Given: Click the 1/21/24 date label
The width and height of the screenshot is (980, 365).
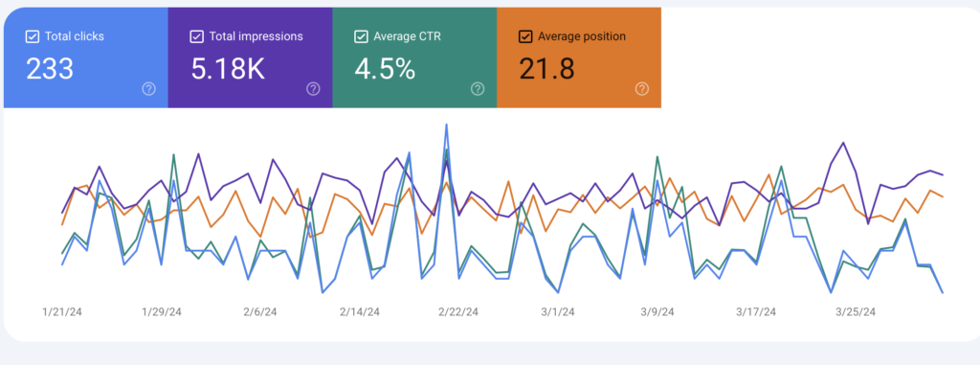Looking at the screenshot, I should click(62, 311).
